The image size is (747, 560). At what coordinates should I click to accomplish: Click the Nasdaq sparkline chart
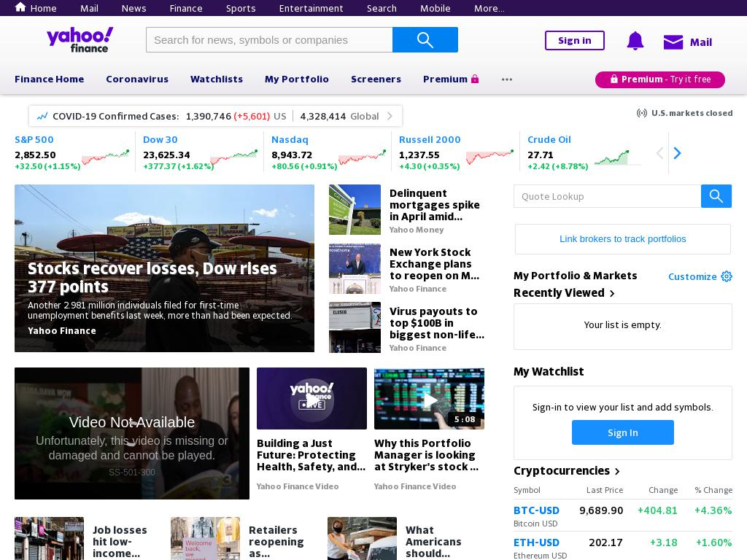tap(362, 157)
